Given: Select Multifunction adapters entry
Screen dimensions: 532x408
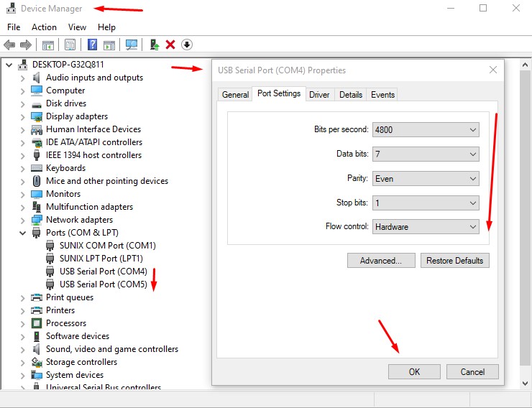Looking at the screenshot, I should [x=89, y=207].
